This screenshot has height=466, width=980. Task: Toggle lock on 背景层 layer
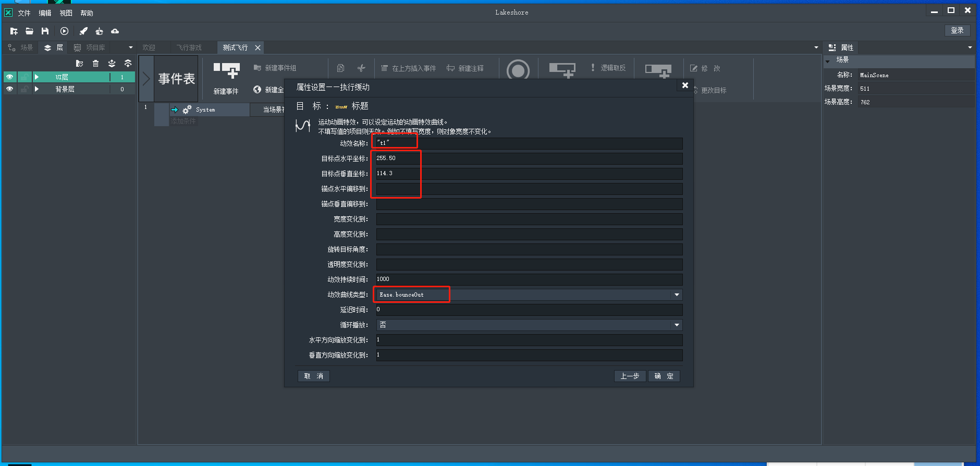24,89
